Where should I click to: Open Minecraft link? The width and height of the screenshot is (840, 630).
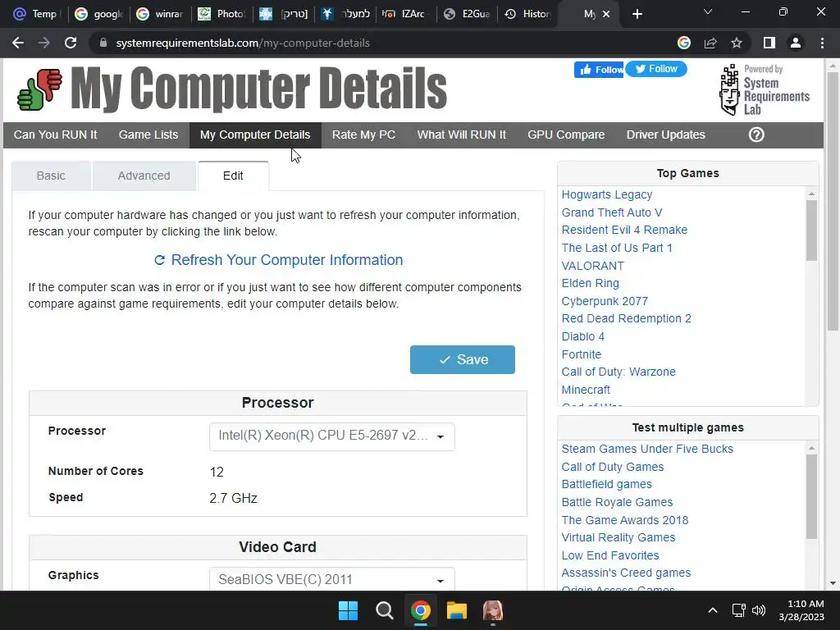point(586,390)
